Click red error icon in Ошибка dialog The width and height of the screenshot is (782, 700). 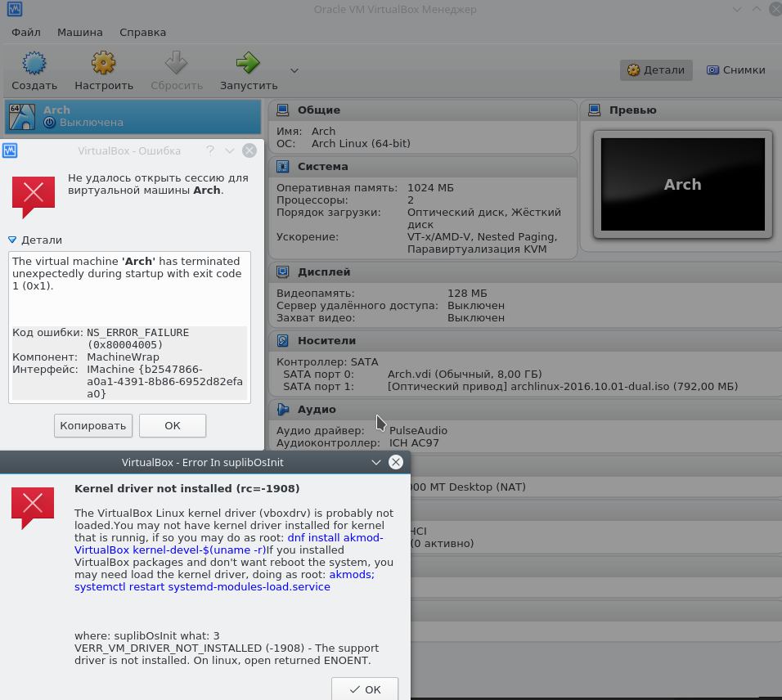tap(34, 197)
